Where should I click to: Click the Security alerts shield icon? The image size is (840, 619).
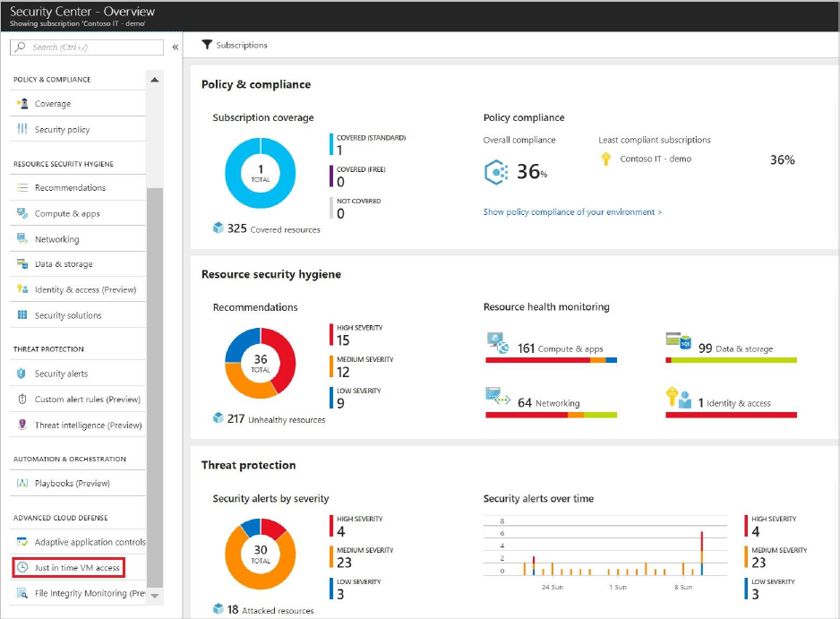(21, 374)
